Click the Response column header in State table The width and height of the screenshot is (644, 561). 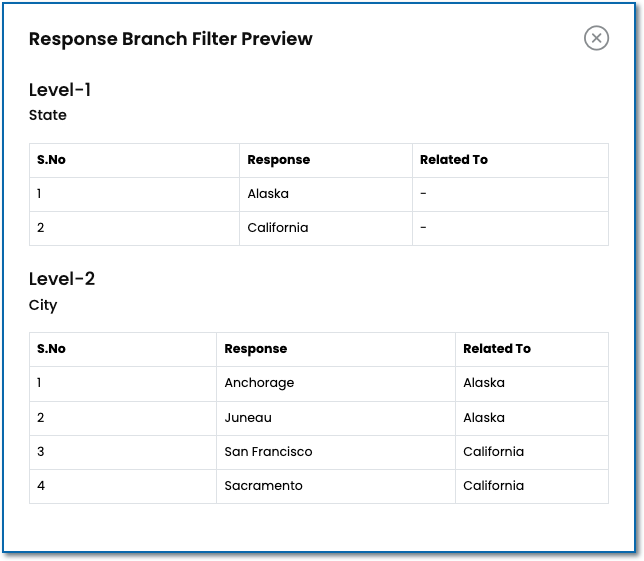[x=278, y=160]
